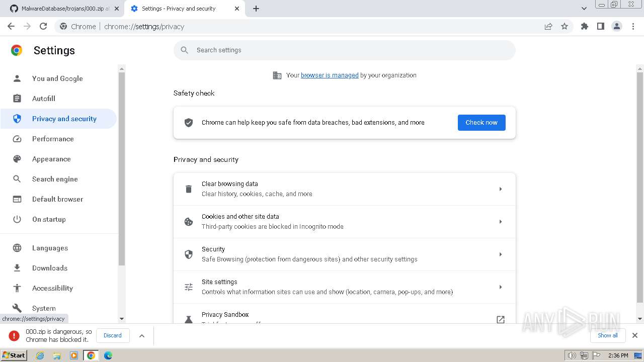This screenshot has height=362, width=644.
Task: Click the main page vertical scrollbar
Action: [640, 187]
